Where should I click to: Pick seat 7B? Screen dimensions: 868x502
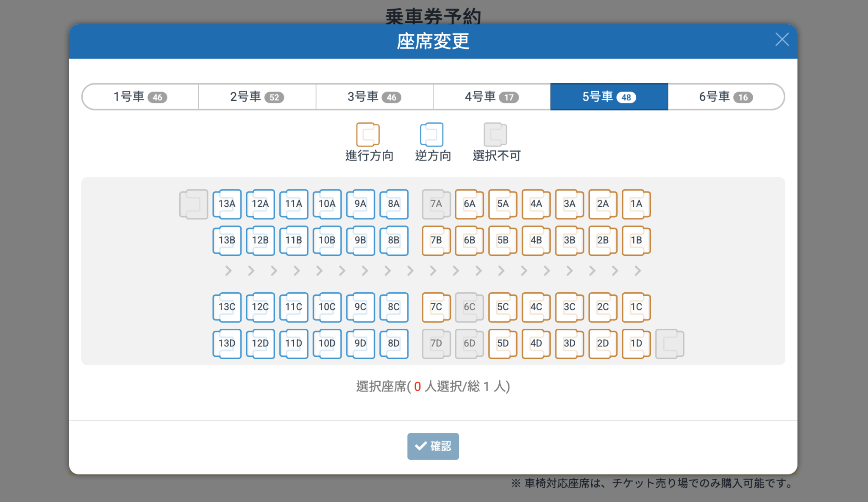point(436,240)
